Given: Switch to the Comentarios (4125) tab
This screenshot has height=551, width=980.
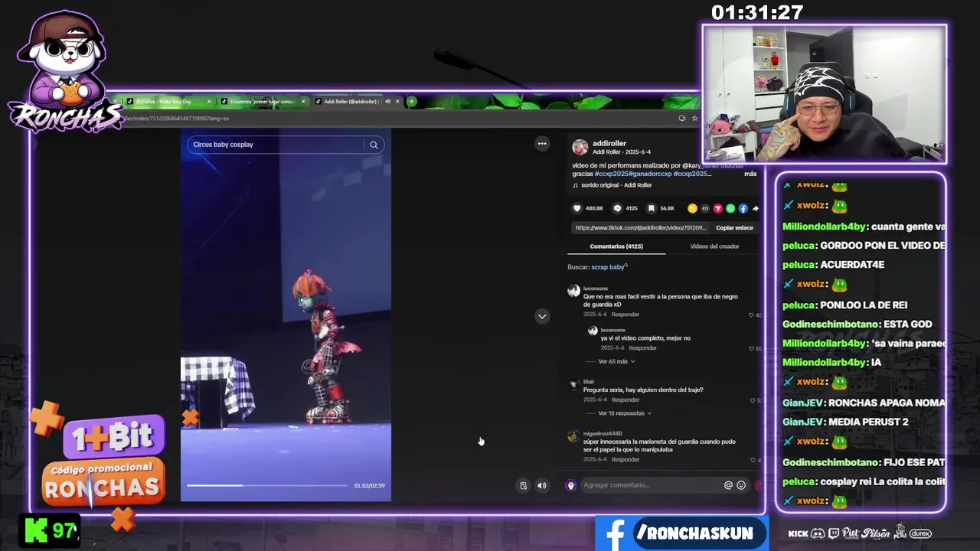Looking at the screenshot, I should tap(616, 246).
